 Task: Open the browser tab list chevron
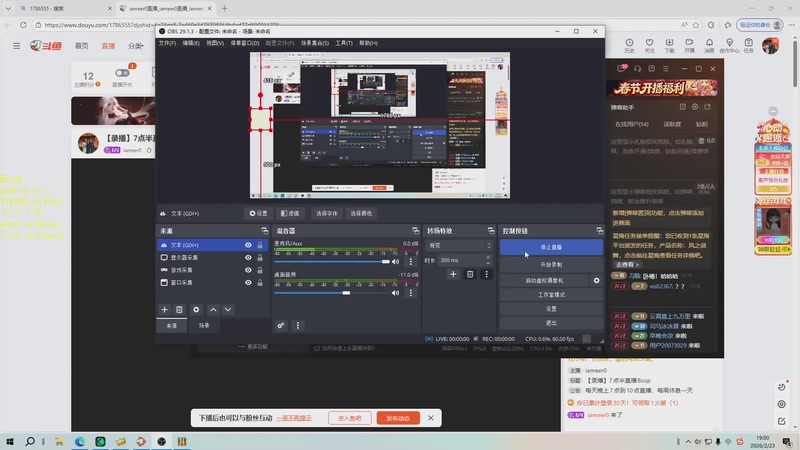(x=8, y=9)
